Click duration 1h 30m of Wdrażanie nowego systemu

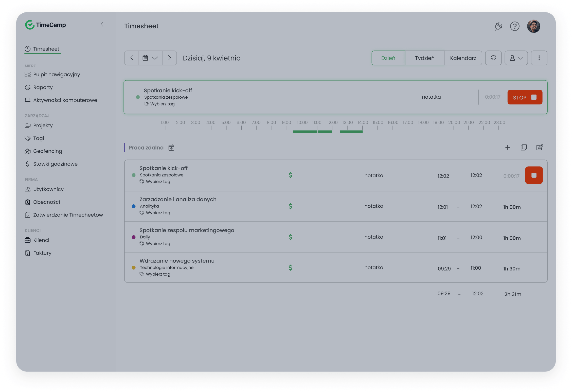(x=512, y=269)
